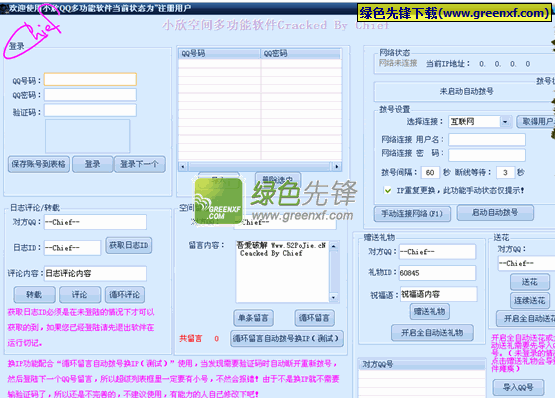The image size is (555, 398).
Task: Click 导入QQ号 button
Action: pos(519,387)
